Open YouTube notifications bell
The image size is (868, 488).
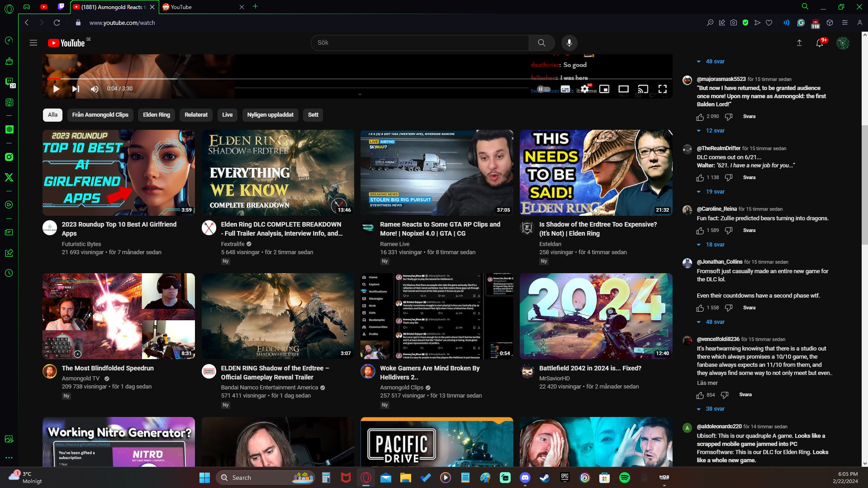point(820,43)
